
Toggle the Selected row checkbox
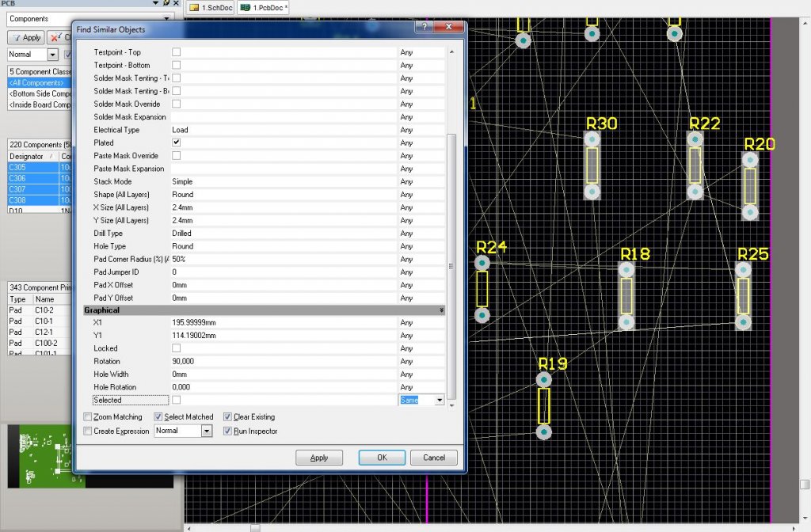tap(177, 400)
